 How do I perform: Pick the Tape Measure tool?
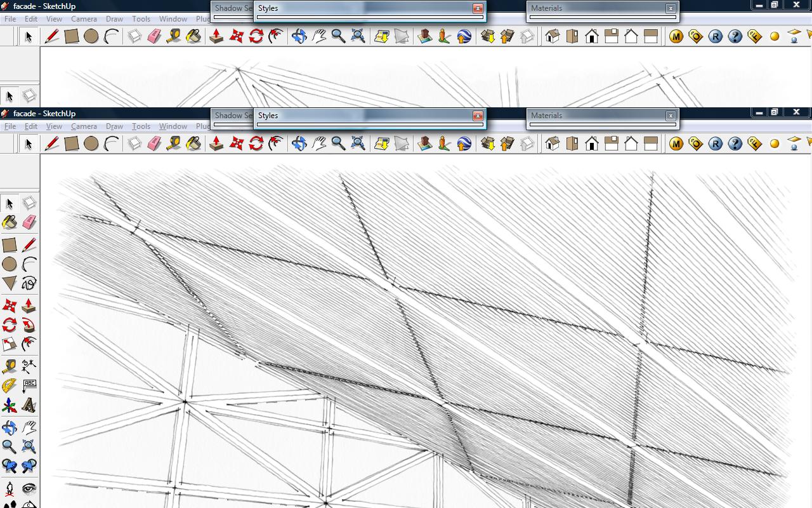(x=10, y=366)
